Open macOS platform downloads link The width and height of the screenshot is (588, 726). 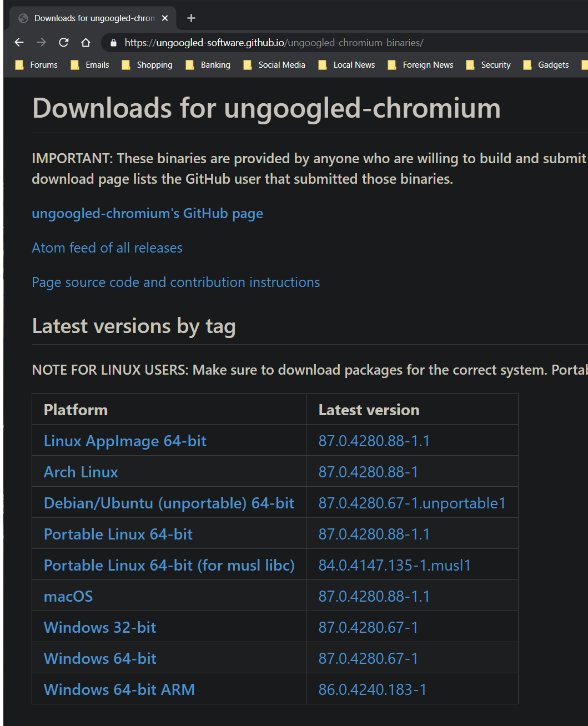68,597
